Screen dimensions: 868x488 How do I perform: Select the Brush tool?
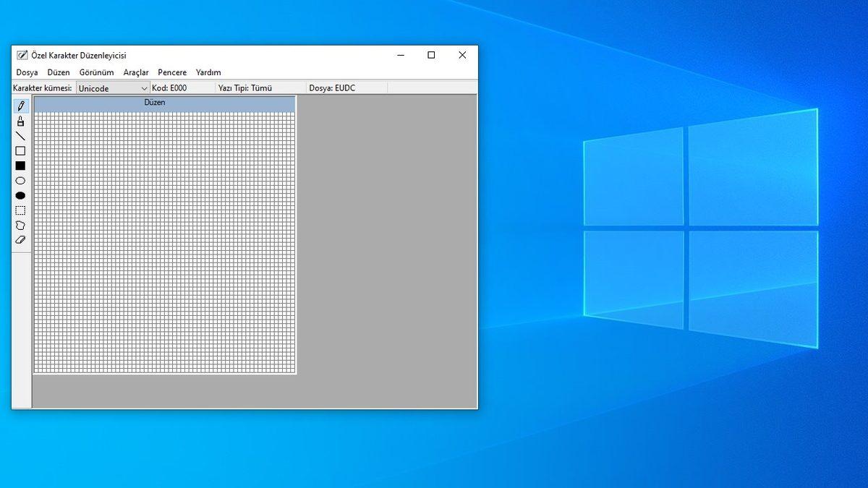click(20, 121)
